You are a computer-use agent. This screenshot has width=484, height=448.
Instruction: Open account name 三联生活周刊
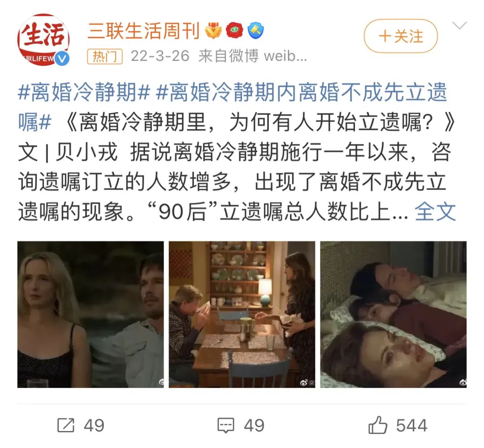tap(143, 31)
